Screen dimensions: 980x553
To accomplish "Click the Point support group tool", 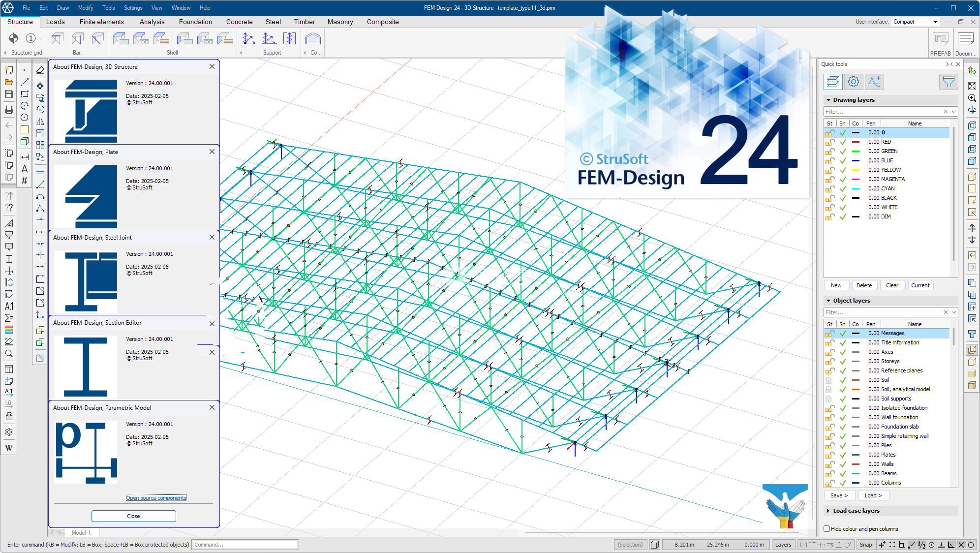I will [x=249, y=38].
